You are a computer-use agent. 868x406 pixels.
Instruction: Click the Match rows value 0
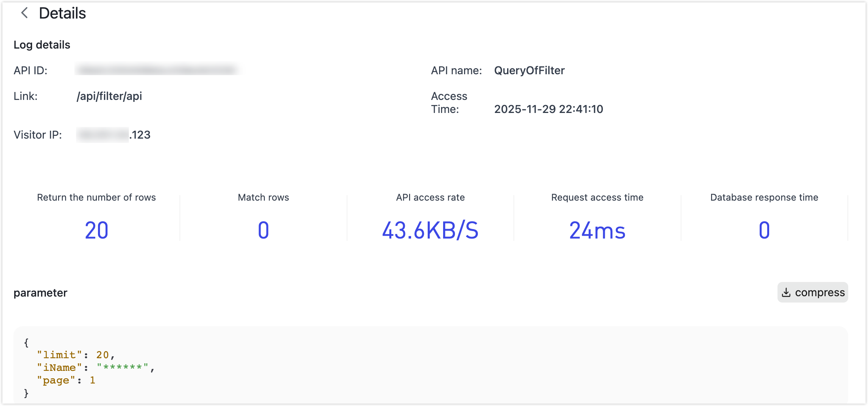[x=263, y=230]
